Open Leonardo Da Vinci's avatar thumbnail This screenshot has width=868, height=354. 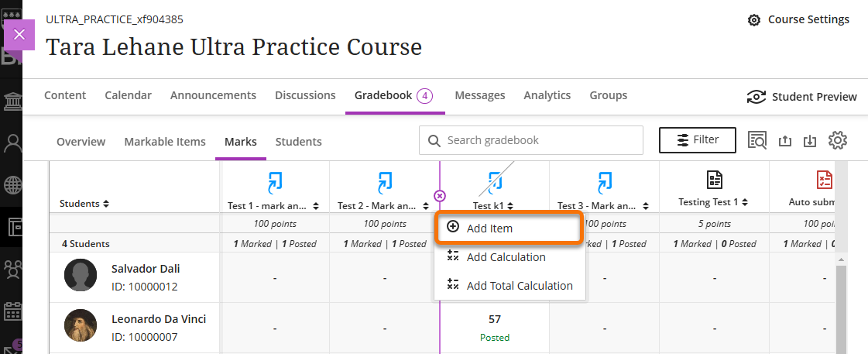click(81, 326)
